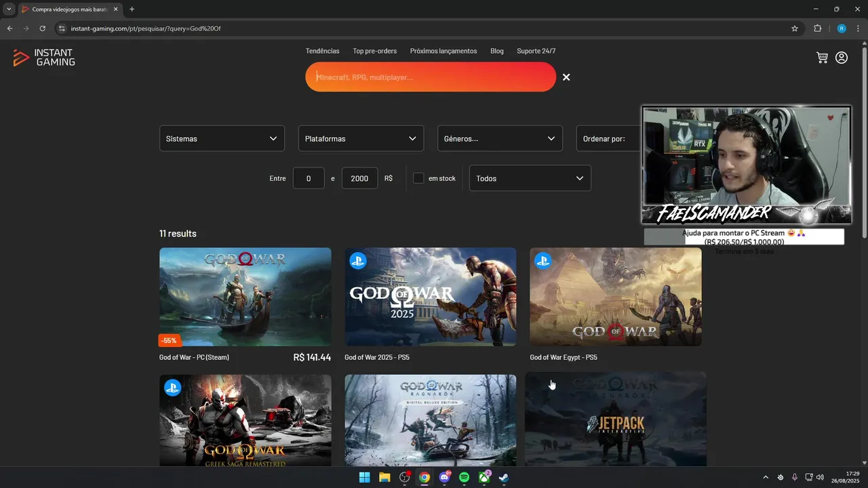Click the '11 results' text
The width and height of the screenshot is (868, 488).
coord(178,234)
